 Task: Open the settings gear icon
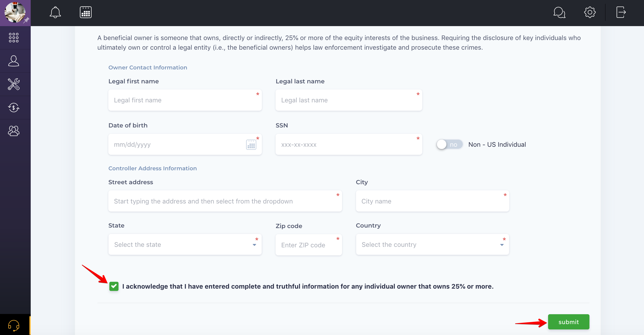tap(590, 12)
